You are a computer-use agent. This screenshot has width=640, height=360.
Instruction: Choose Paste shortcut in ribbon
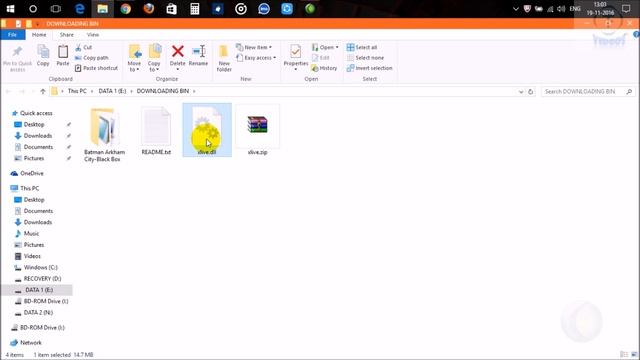pos(96,68)
